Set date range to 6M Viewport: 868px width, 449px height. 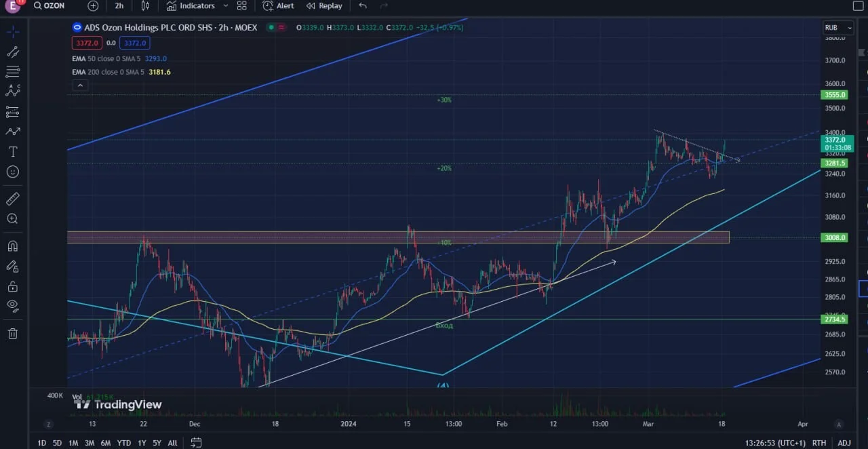coord(106,443)
